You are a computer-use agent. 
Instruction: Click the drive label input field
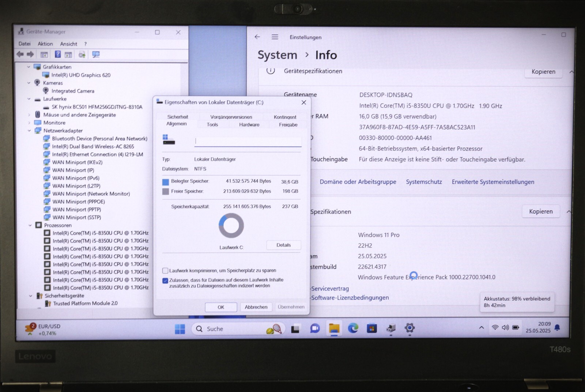click(x=248, y=141)
